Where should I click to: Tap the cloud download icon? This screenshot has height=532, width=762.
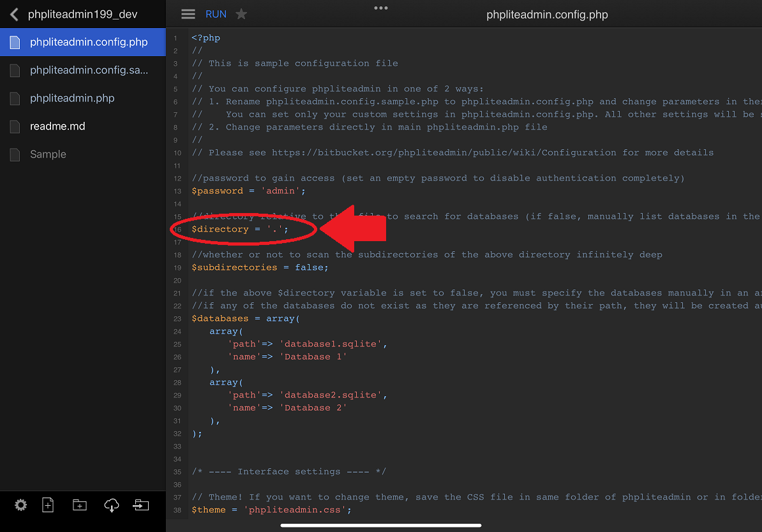111,505
